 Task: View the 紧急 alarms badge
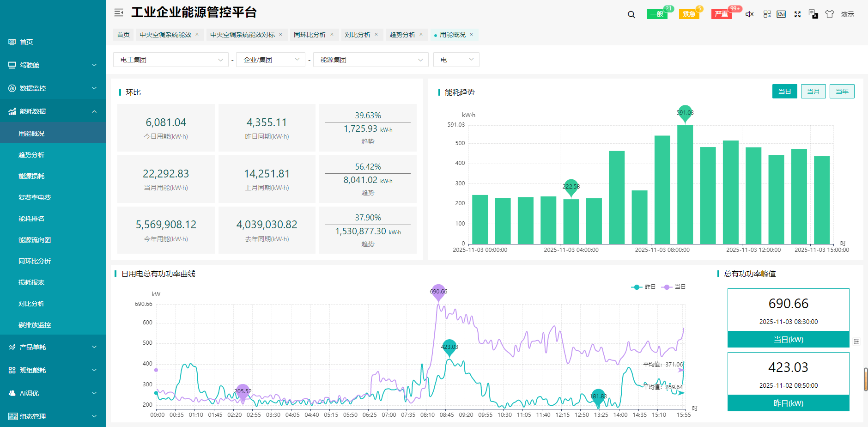pyautogui.click(x=689, y=14)
